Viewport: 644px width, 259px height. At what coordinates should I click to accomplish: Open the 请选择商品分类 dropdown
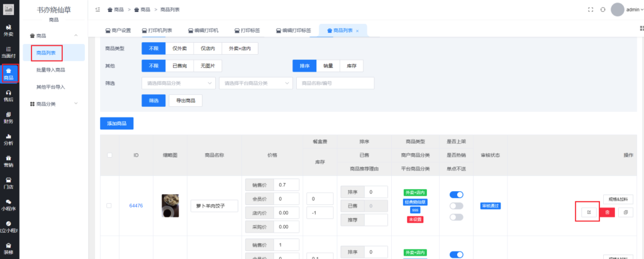(179, 83)
